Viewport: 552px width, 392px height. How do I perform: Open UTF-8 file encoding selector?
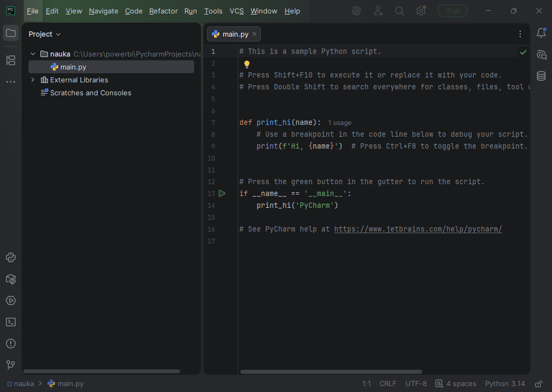click(416, 383)
